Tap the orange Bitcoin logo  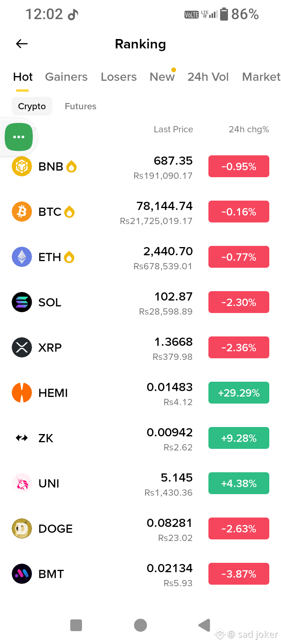click(22, 212)
